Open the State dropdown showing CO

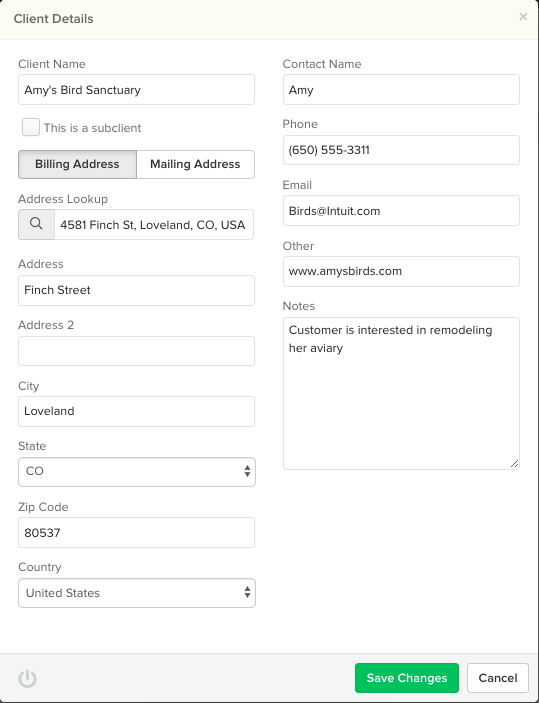point(137,472)
